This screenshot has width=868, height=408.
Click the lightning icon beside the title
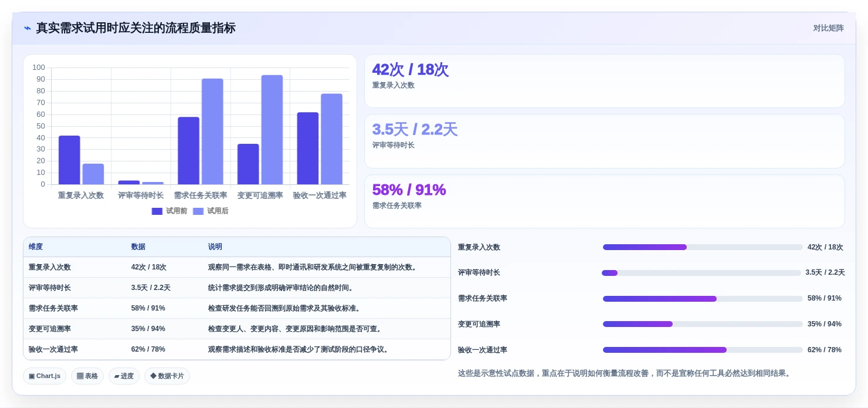(x=28, y=28)
